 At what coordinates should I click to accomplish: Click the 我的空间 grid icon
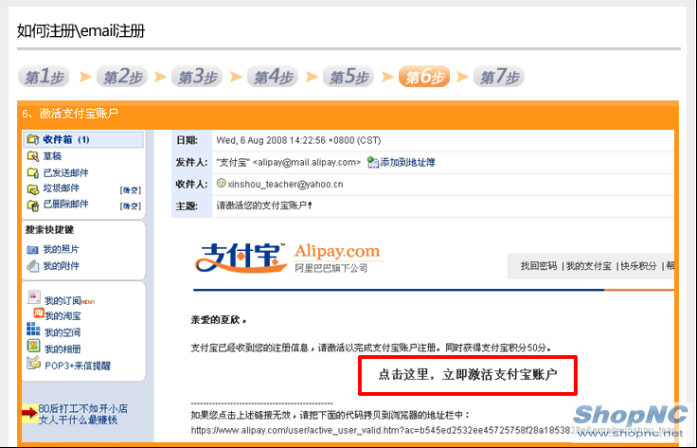coord(33,329)
